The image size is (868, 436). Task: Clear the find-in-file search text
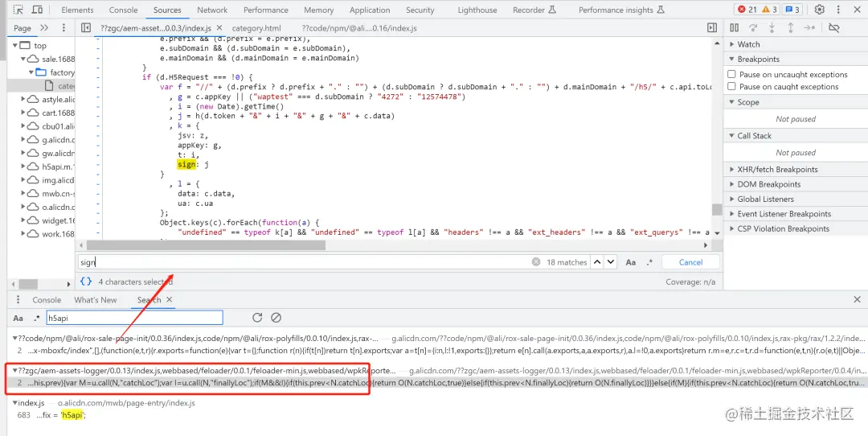[x=536, y=262]
